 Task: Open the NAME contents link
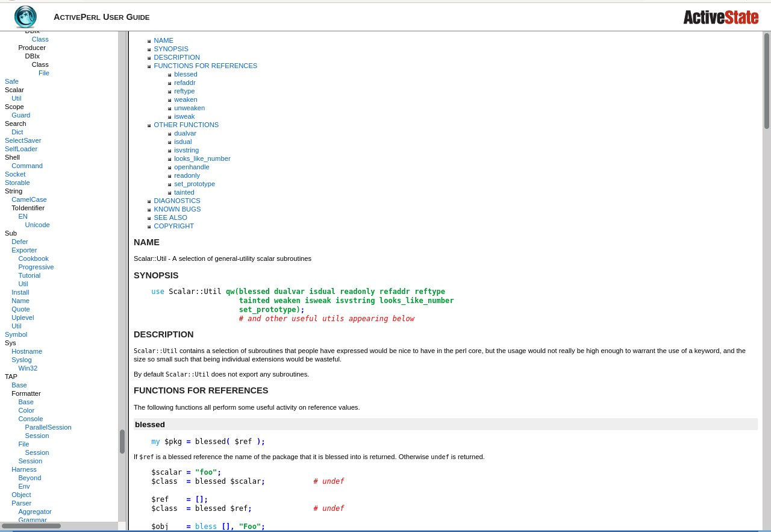[163, 40]
